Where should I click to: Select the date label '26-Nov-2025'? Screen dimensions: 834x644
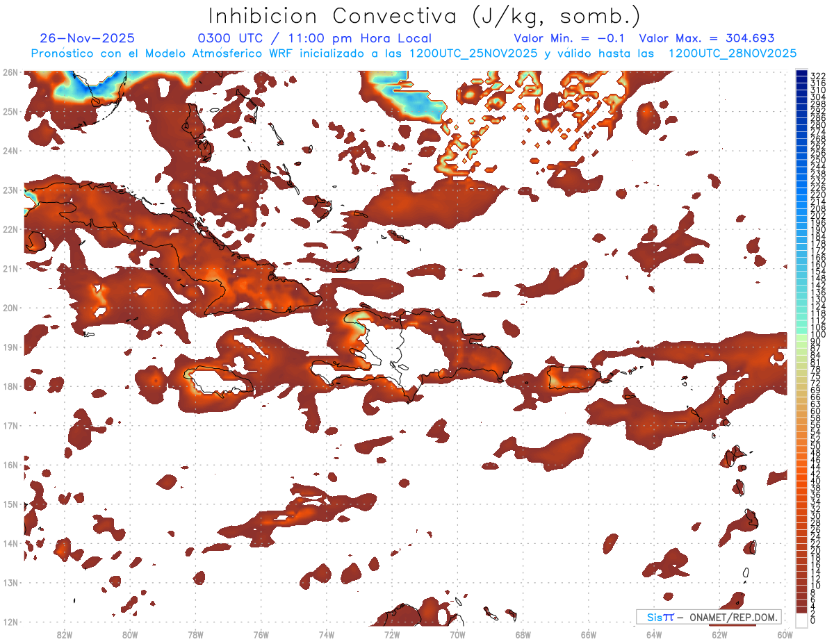[x=88, y=38]
